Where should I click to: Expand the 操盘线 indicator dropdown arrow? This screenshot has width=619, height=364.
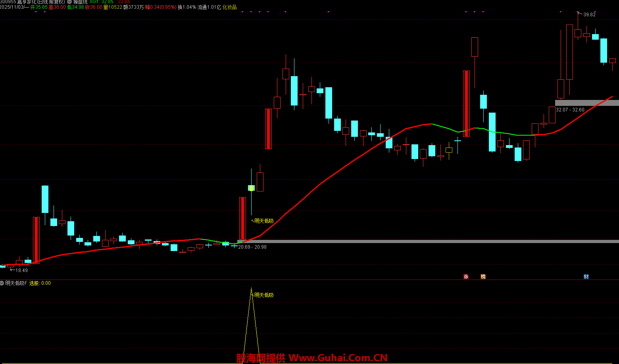pyautogui.click(x=69, y=2)
